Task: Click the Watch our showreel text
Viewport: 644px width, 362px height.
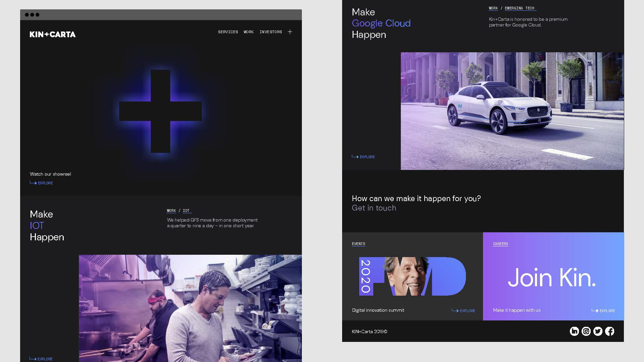Action: (50, 174)
